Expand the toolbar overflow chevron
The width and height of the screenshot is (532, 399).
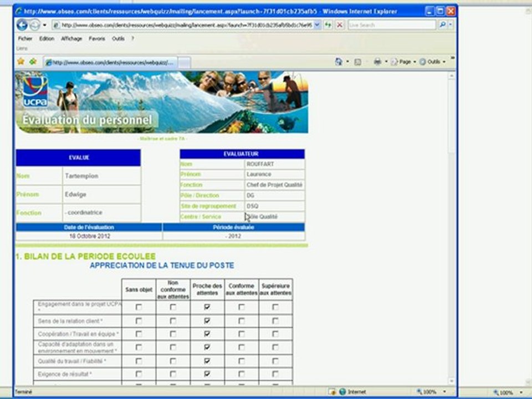(452, 58)
